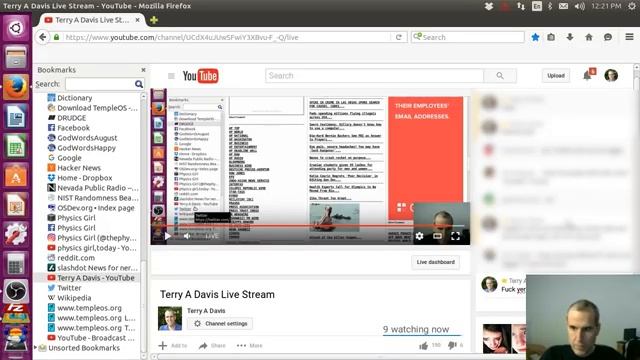This screenshot has width=640, height=360.
Task: Open the More actions dropdown
Action: 250,346
